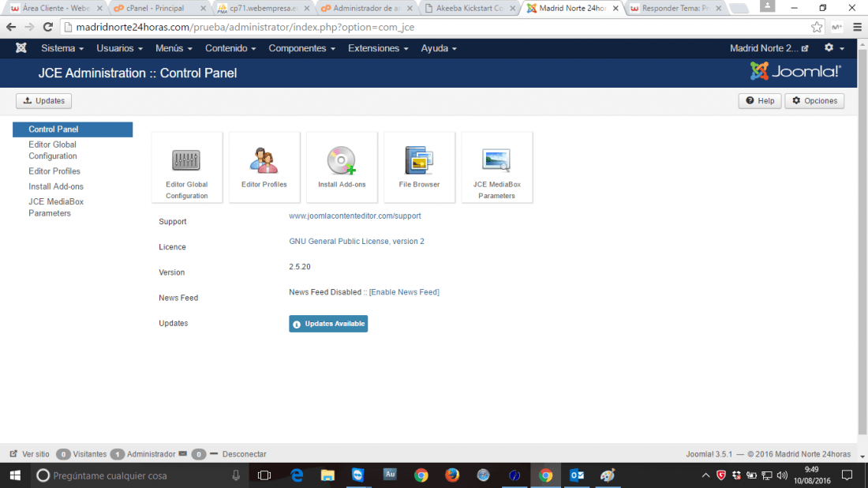Select Editor Profiles in the sidebar

54,171
